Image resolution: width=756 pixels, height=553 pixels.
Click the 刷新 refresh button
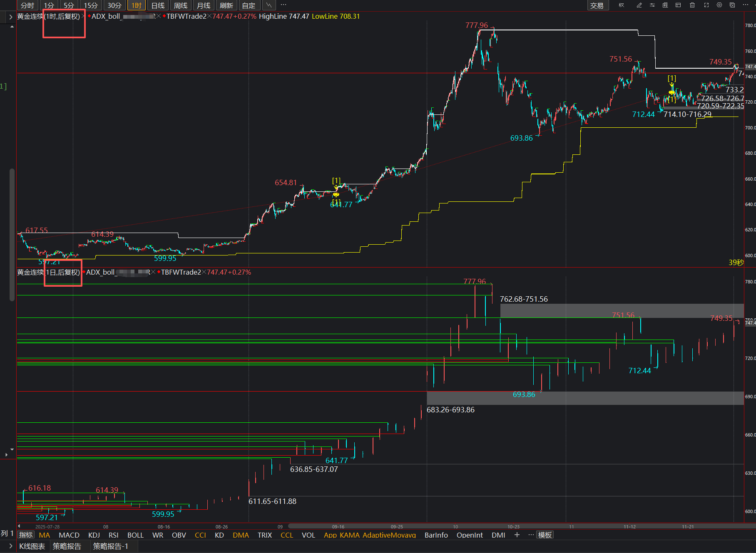226,5
